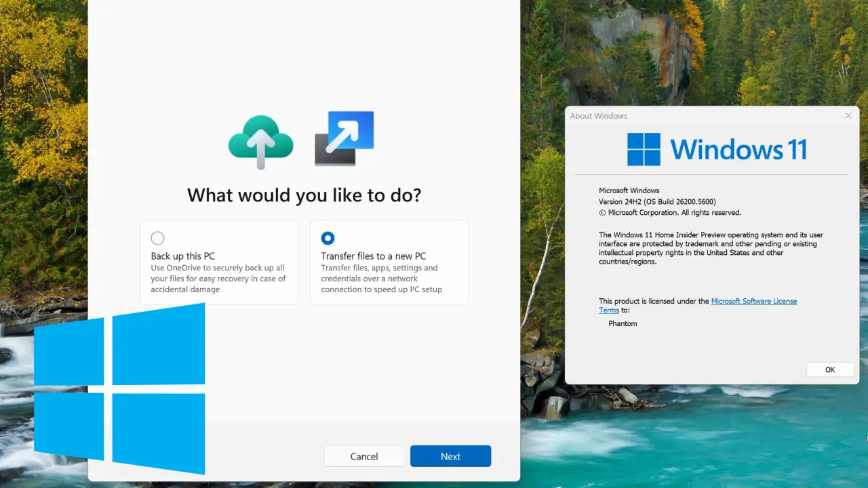Click the large blue Windows logo overlay
The height and width of the screenshot is (488, 868).
click(119, 388)
